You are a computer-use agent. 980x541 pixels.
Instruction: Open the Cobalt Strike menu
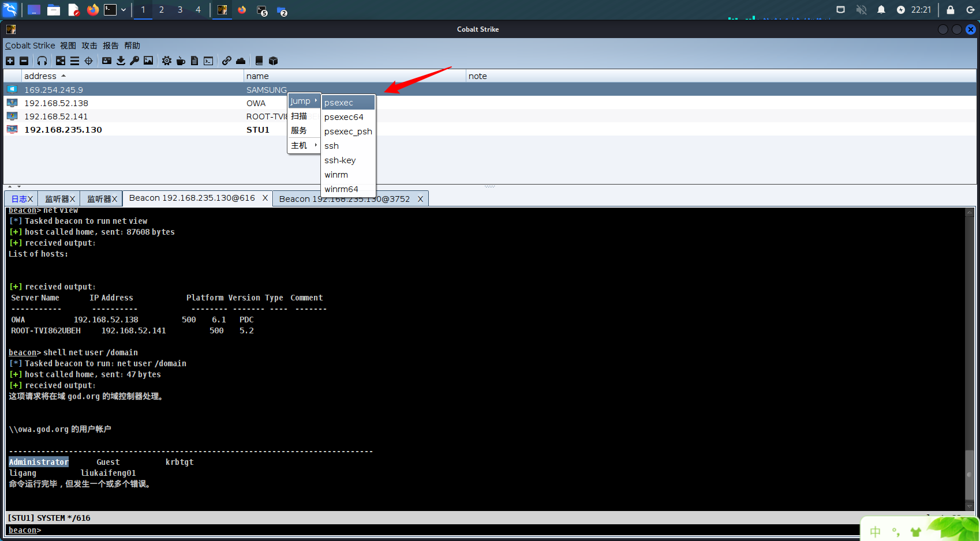(x=30, y=46)
